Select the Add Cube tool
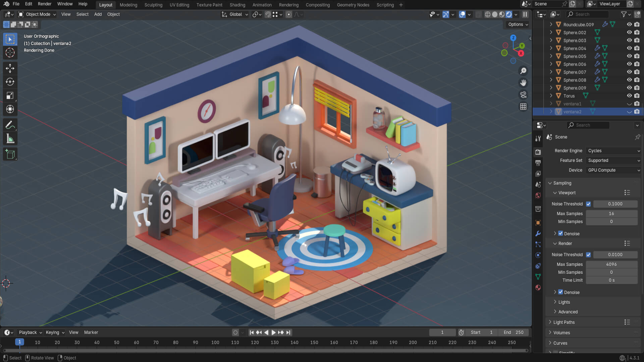Viewport: 644px width, 362px height. [10, 154]
